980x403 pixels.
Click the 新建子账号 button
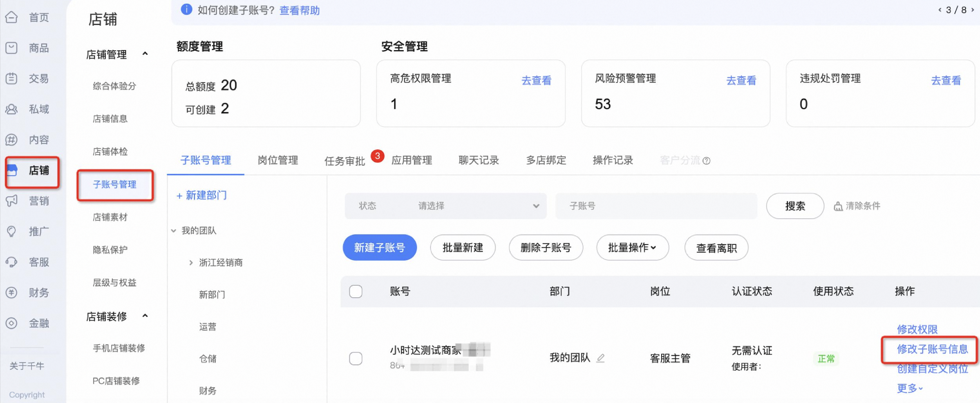click(x=380, y=248)
